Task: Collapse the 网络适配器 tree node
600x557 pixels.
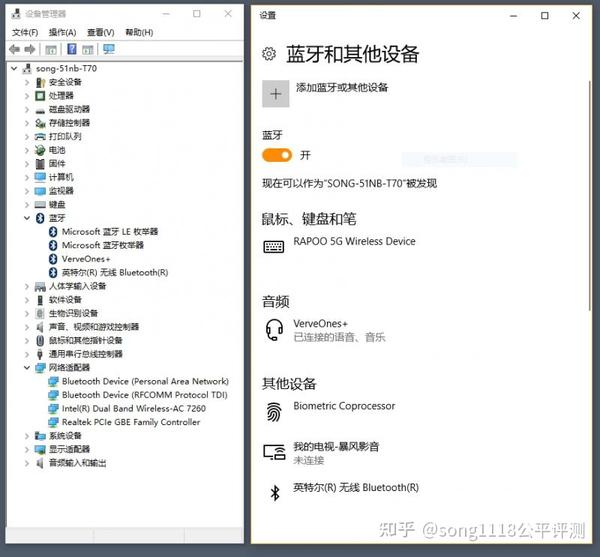Action: tap(27, 368)
